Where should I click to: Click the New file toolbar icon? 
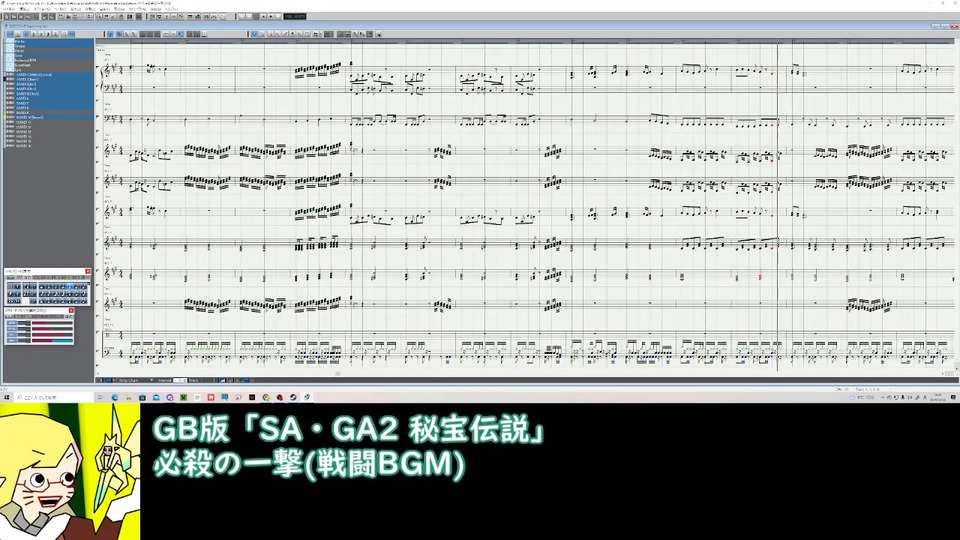(6, 17)
